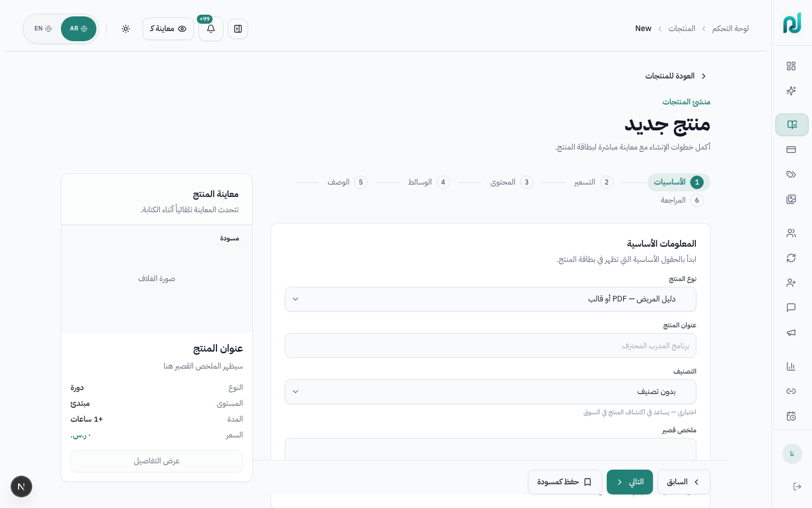Click the مسودة draft badge

click(230, 239)
